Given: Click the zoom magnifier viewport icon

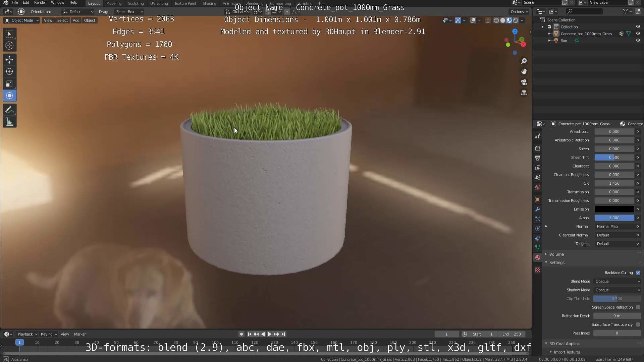Looking at the screenshot, I should [524, 61].
